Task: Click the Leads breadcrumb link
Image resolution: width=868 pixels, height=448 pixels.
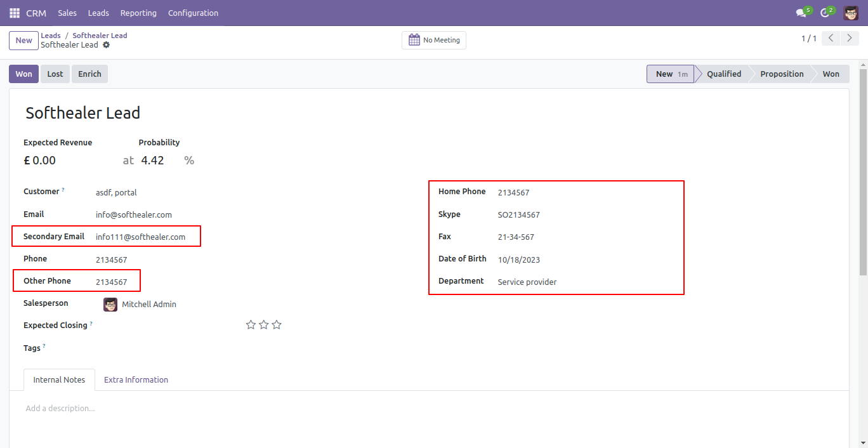Action: [51, 36]
